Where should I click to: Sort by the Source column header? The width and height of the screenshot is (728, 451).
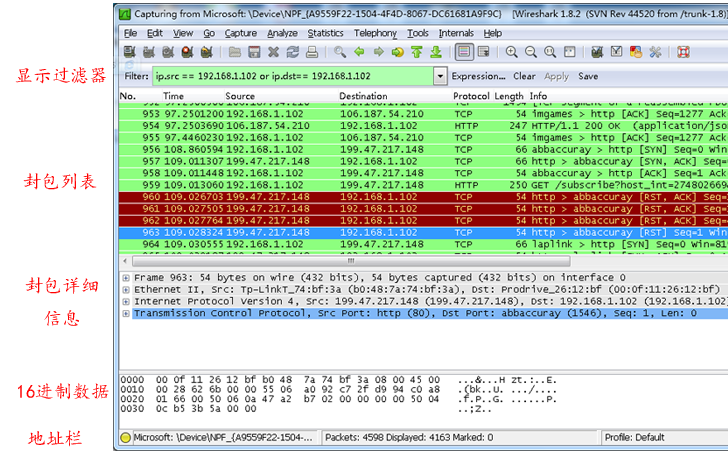click(x=240, y=96)
